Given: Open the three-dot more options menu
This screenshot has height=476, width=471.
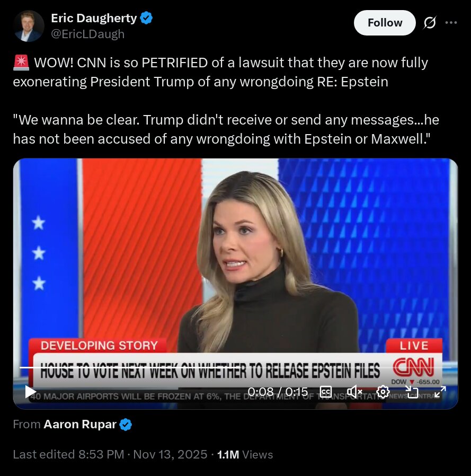Looking at the screenshot, I should pyautogui.click(x=451, y=22).
